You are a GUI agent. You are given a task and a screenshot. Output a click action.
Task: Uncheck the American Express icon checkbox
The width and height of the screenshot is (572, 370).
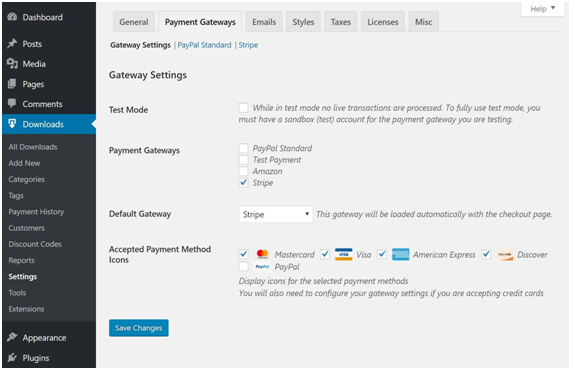point(382,254)
